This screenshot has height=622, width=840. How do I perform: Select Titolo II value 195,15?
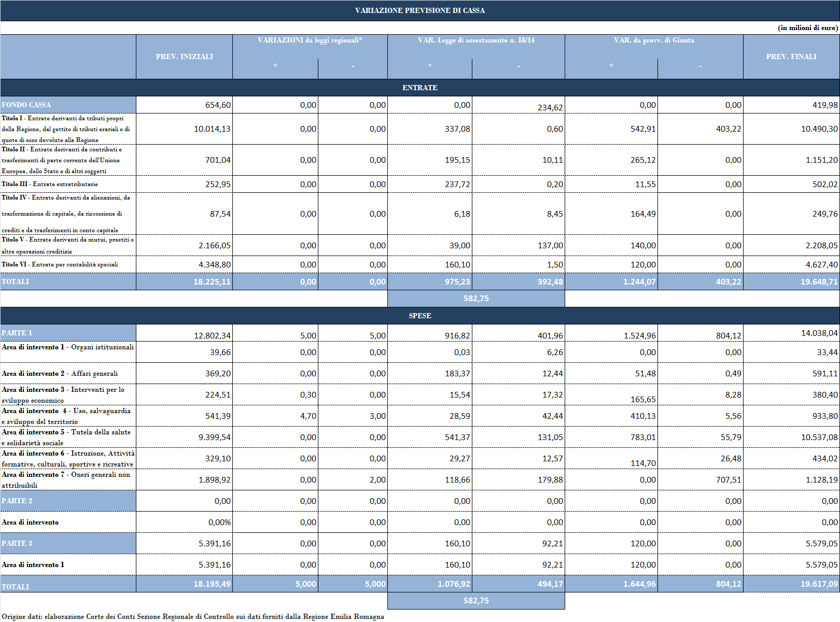pyautogui.click(x=457, y=160)
